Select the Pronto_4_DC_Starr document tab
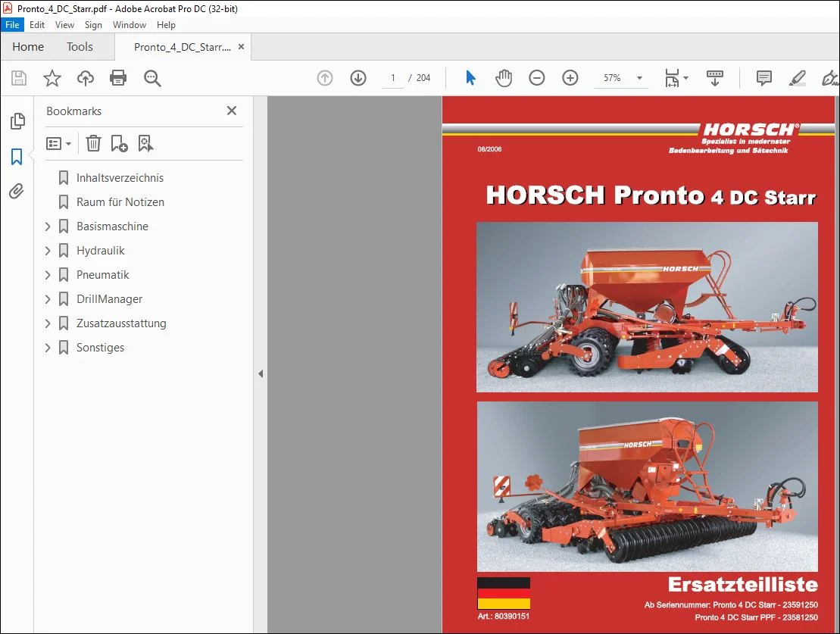The image size is (840, 634). point(182,47)
